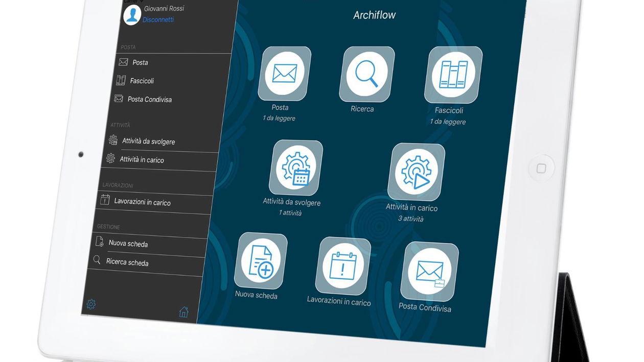
Task: Open the Posta envelope tile
Action: click(284, 74)
